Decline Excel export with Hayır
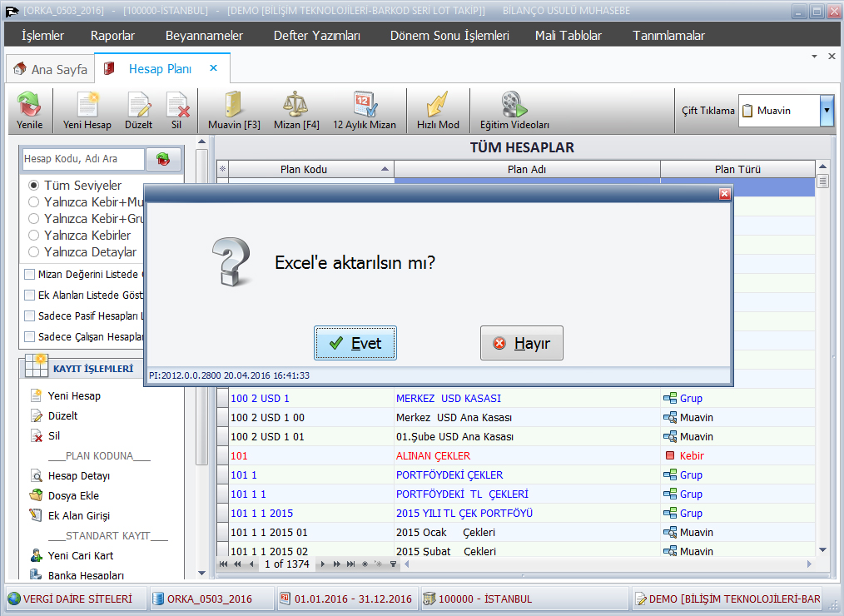The width and height of the screenshot is (844, 616). [x=522, y=343]
